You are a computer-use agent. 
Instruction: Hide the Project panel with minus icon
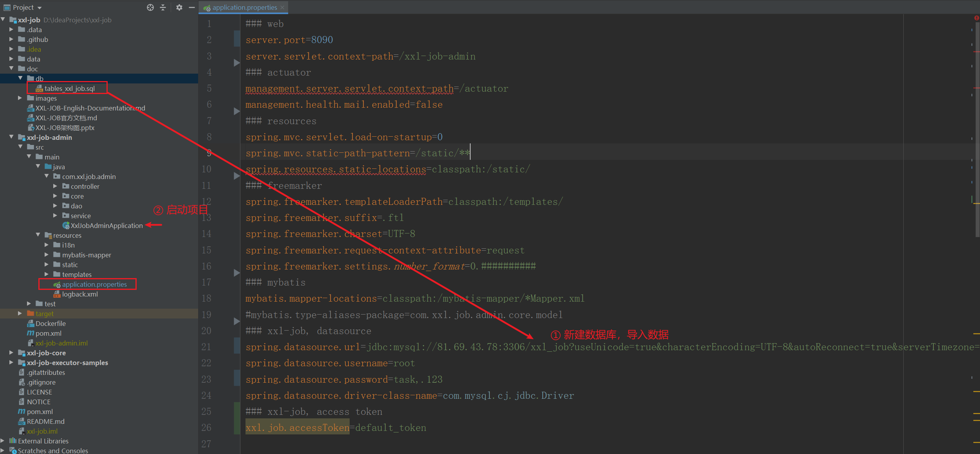click(x=192, y=7)
